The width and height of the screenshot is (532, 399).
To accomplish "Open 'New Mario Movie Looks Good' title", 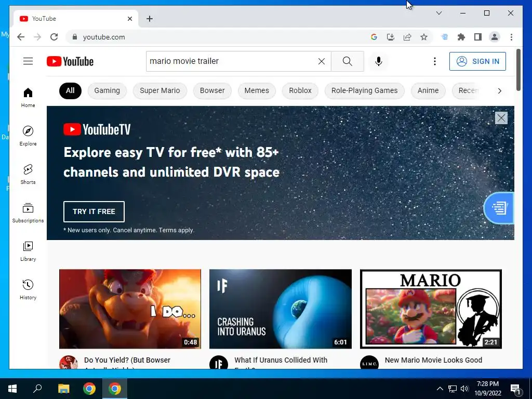I will pyautogui.click(x=433, y=360).
